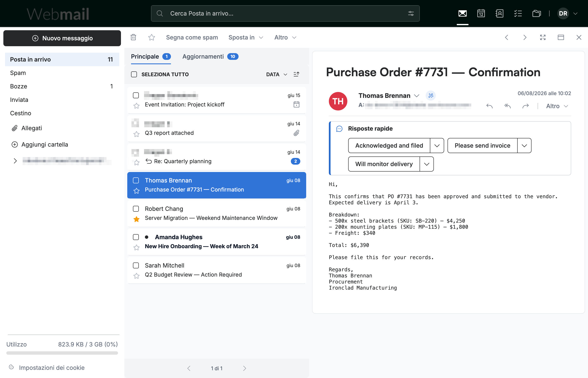The height and width of the screenshot is (378, 588).
Task: Open the Files folder icon in top bar
Action: point(537,13)
